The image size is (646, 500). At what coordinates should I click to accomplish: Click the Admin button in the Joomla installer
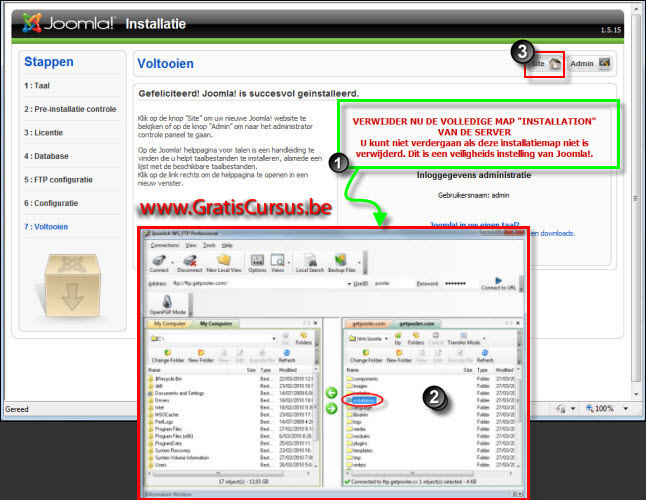[590, 63]
